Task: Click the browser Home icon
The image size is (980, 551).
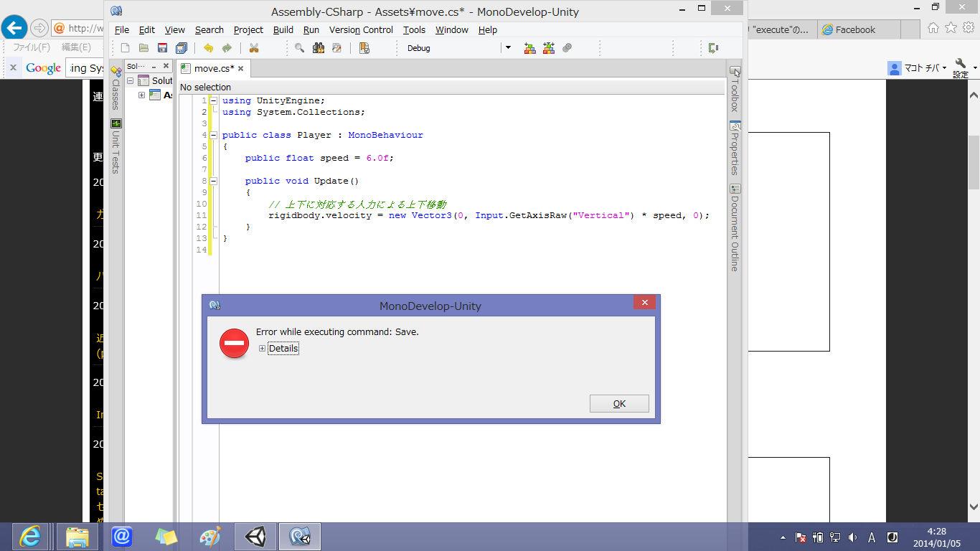Action: coord(933,28)
